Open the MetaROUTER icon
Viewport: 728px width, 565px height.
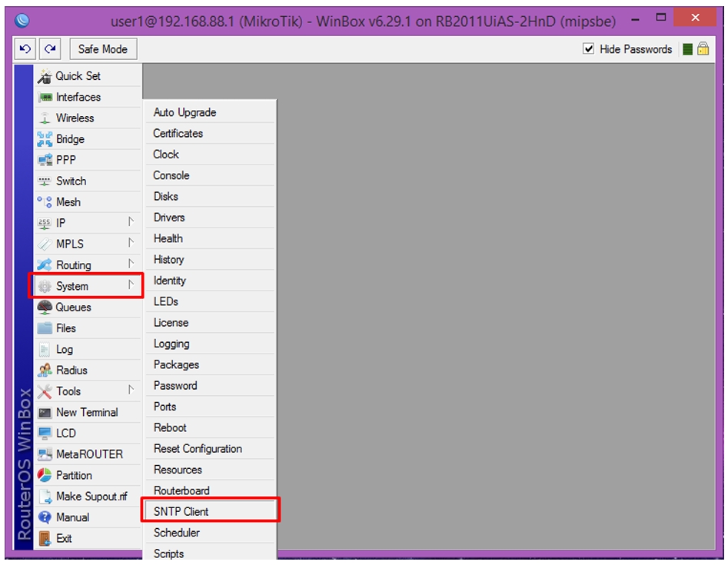coord(45,454)
